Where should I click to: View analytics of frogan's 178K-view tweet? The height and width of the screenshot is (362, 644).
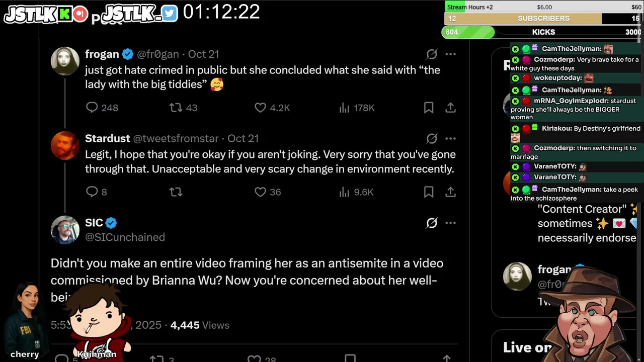[345, 108]
